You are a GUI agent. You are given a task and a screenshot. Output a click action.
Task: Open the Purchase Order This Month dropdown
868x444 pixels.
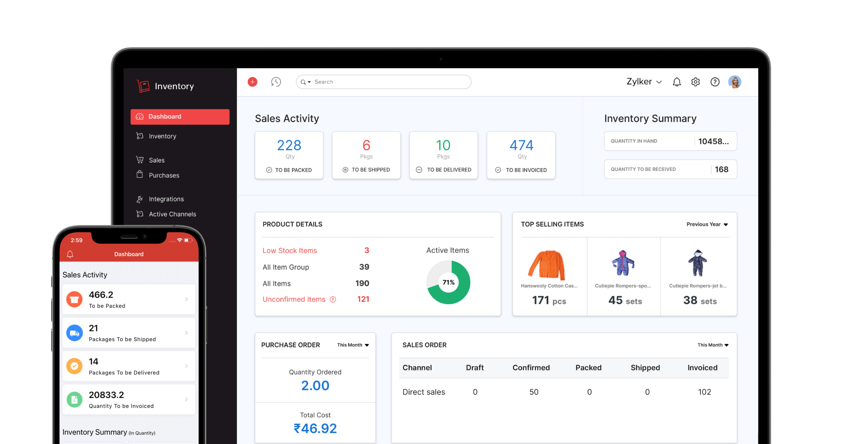pos(352,345)
